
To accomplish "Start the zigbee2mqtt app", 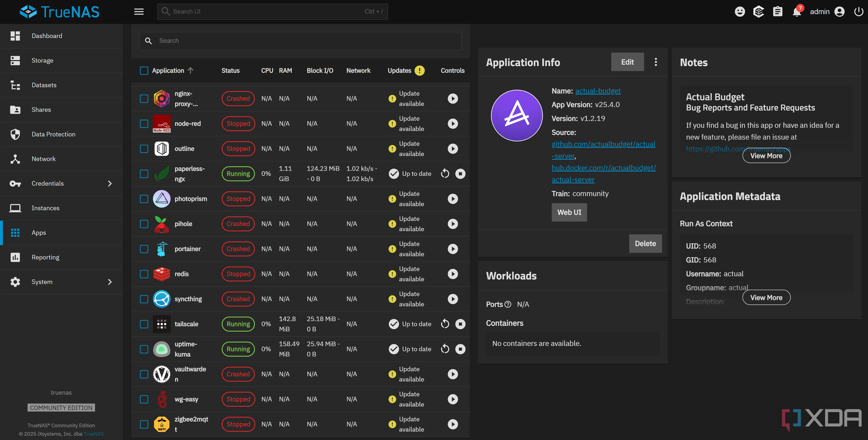I will [x=452, y=424].
